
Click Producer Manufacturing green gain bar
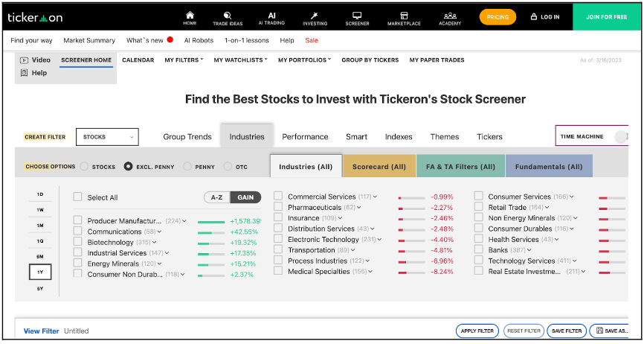[x=211, y=222]
